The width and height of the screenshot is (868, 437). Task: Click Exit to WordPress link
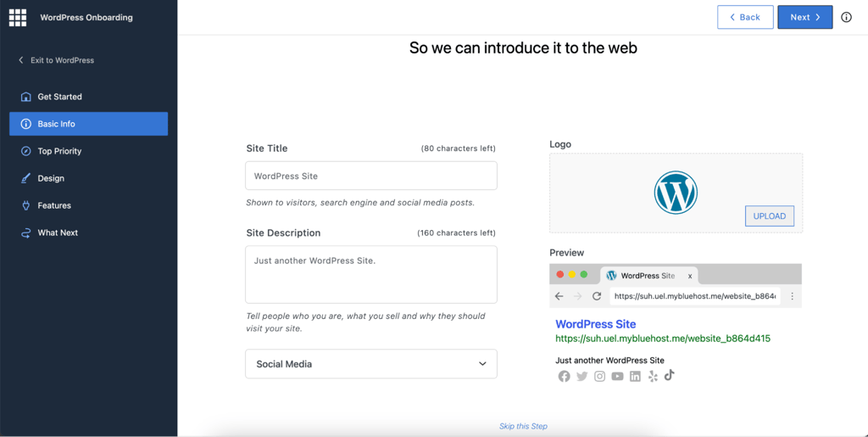56,60
